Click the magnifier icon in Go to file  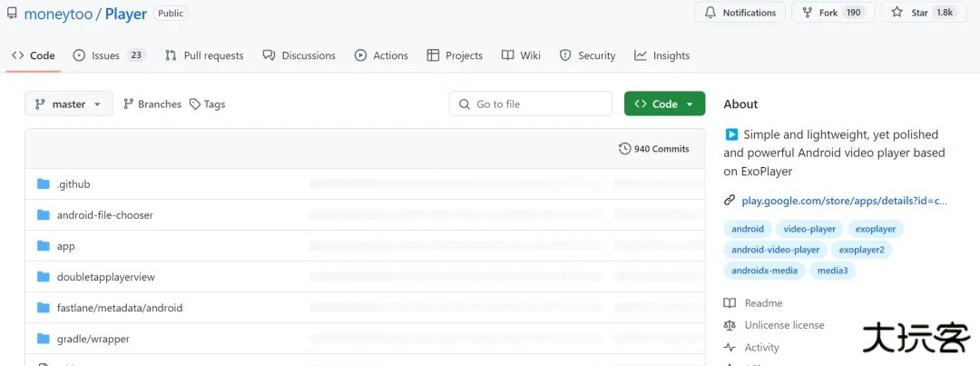[x=465, y=104]
